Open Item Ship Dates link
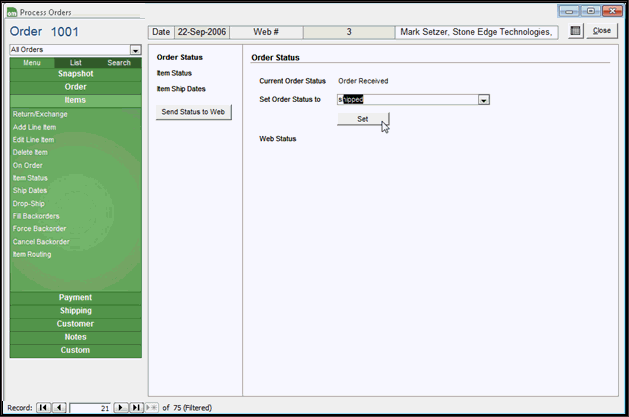The height and width of the screenshot is (417, 629). (181, 89)
